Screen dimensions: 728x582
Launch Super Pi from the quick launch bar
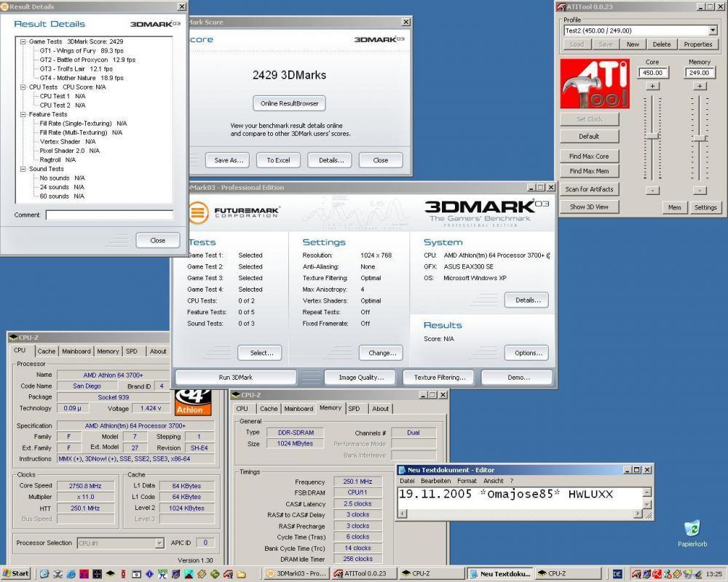(x=162, y=574)
